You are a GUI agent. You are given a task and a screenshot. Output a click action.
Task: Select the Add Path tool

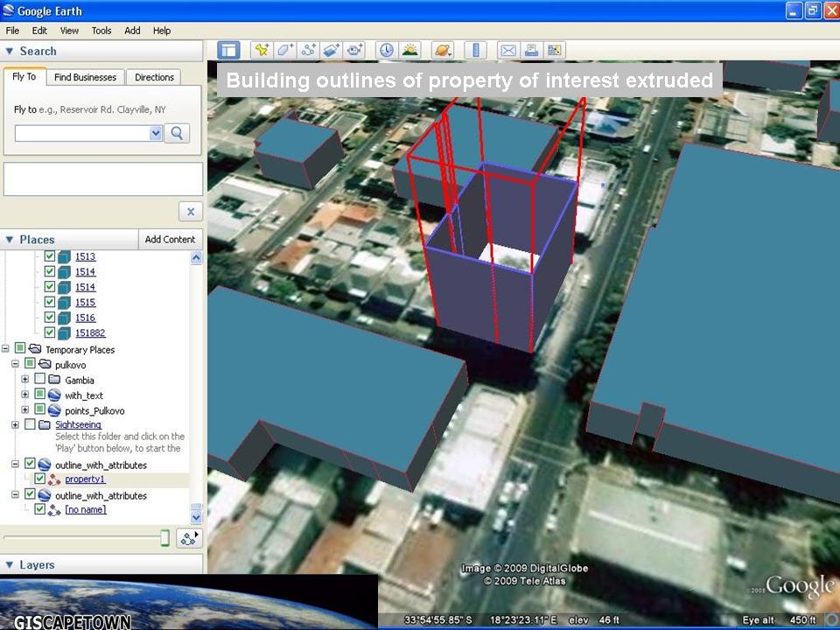coord(308,51)
